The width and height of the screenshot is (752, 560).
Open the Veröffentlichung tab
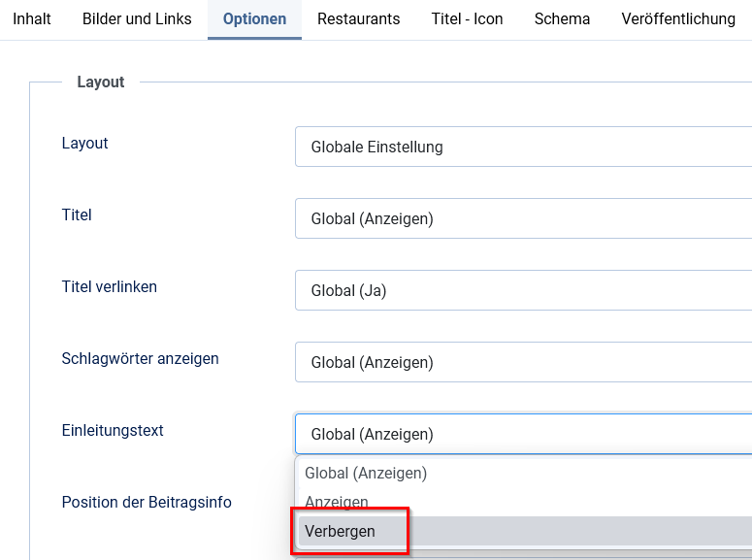pyautogui.click(x=678, y=19)
